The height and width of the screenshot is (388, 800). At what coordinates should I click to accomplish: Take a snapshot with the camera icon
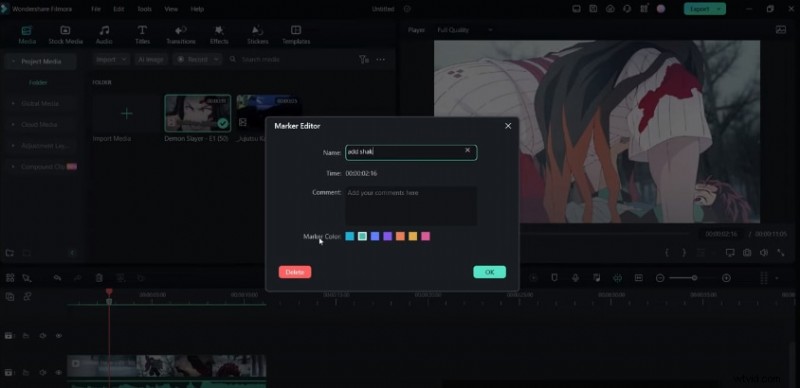pos(747,253)
